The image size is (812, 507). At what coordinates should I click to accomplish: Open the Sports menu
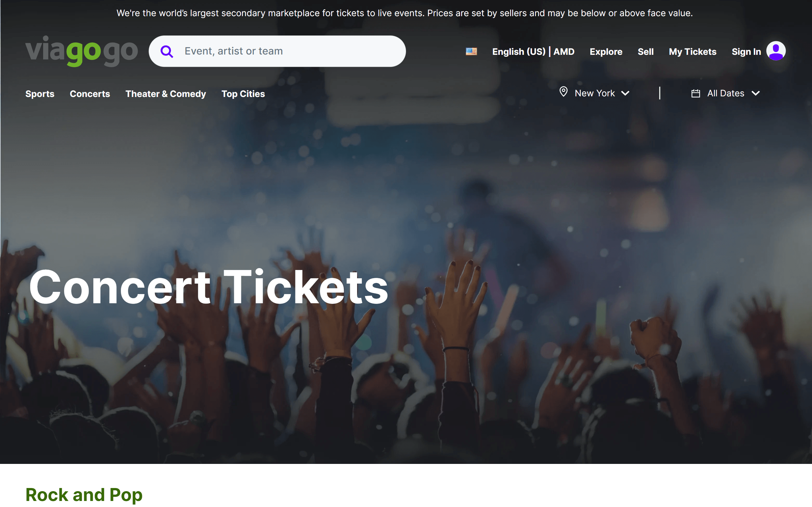40,94
